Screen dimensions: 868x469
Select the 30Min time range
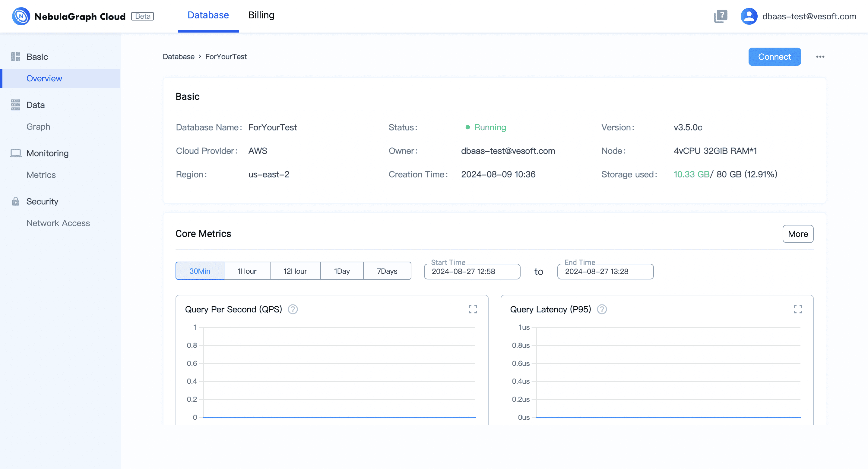coord(199,271)
